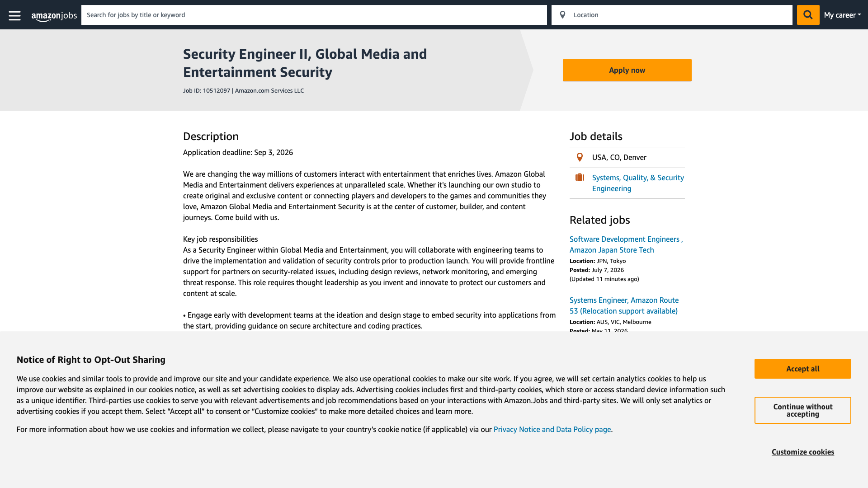Open Software Development Engineers, Amazon Japan Store Tech

[x=626, y=244]
